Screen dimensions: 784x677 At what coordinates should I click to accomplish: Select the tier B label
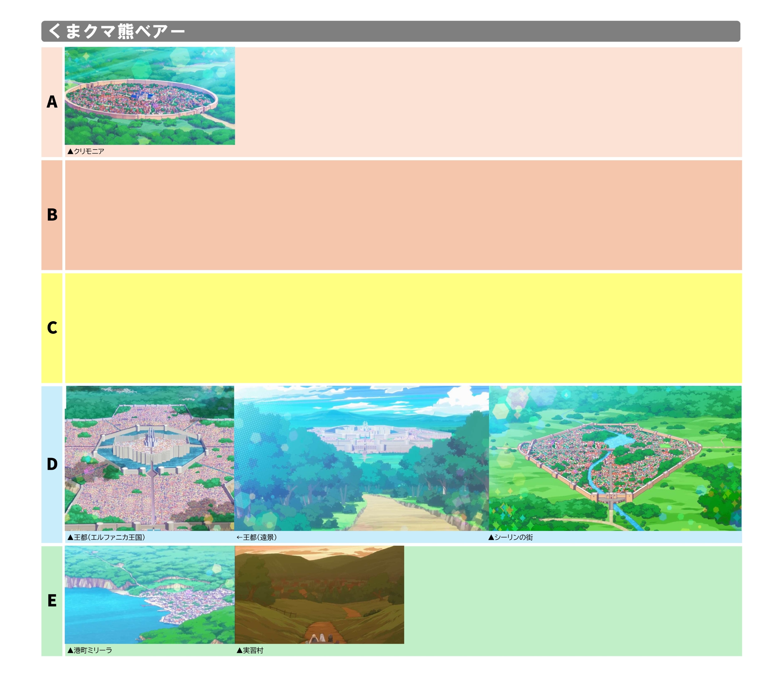pos(52,215)
